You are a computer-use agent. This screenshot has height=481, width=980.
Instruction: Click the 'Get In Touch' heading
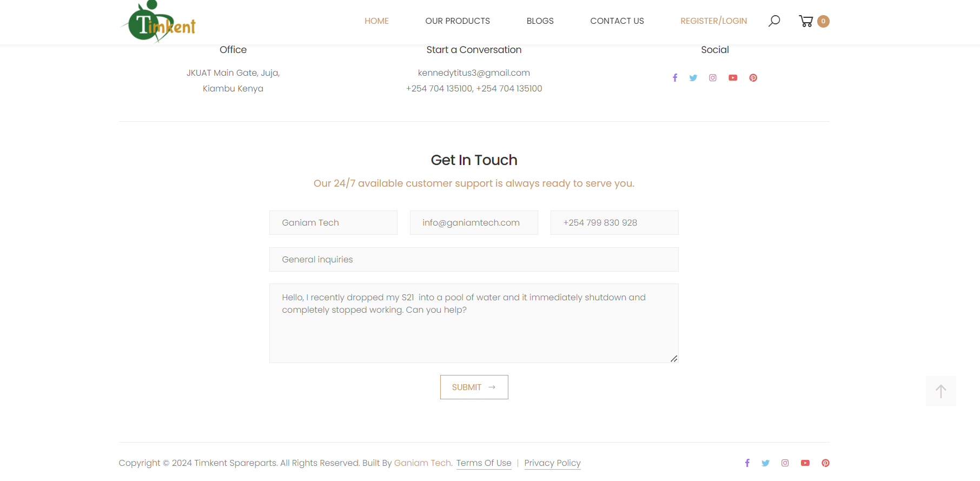(474, 160)
